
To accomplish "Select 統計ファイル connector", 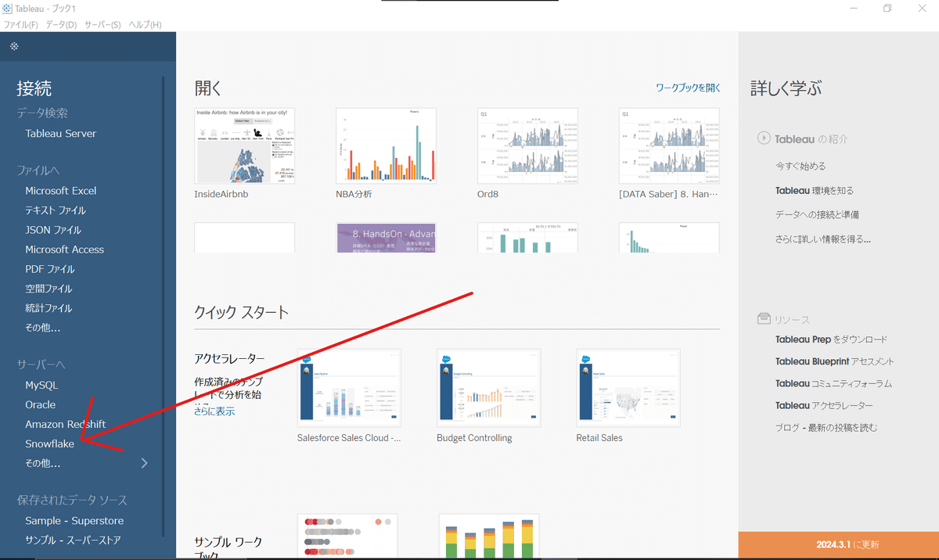I will [49, 308].
